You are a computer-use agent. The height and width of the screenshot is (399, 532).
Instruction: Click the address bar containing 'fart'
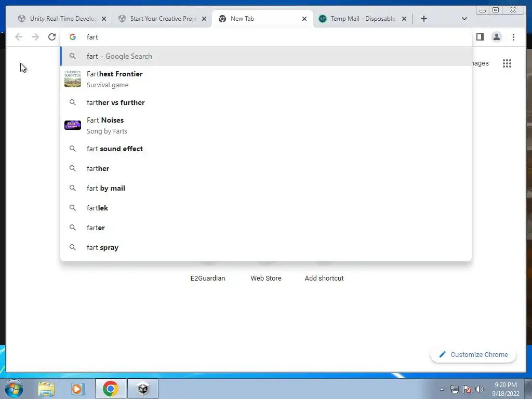tap(266, 37)
